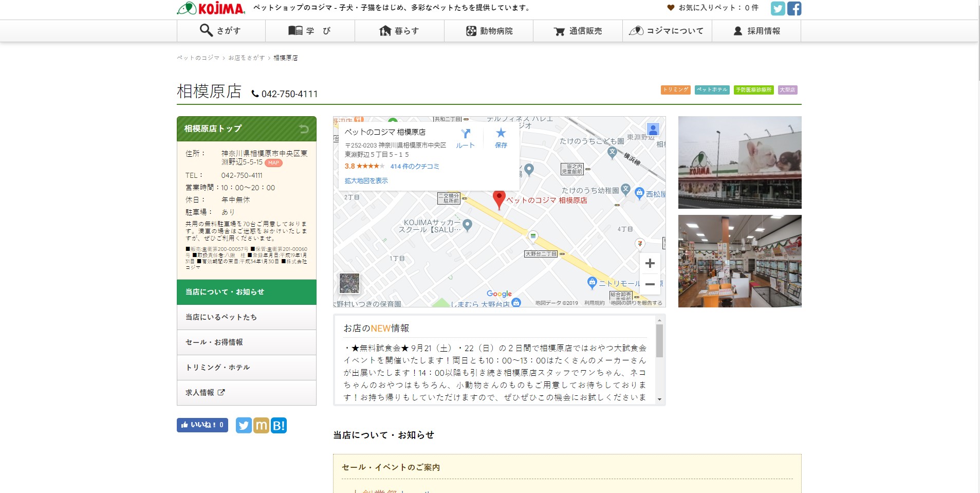Zoom in the map with plus

coord(650,264)
